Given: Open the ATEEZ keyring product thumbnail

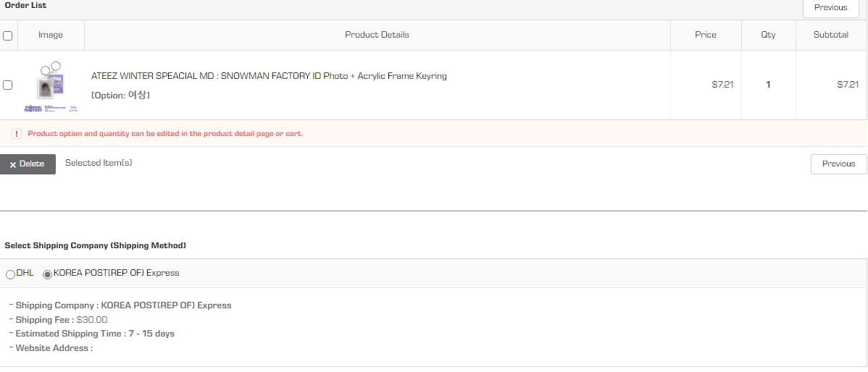Looking at the screenshot, I should pos(51,86).
